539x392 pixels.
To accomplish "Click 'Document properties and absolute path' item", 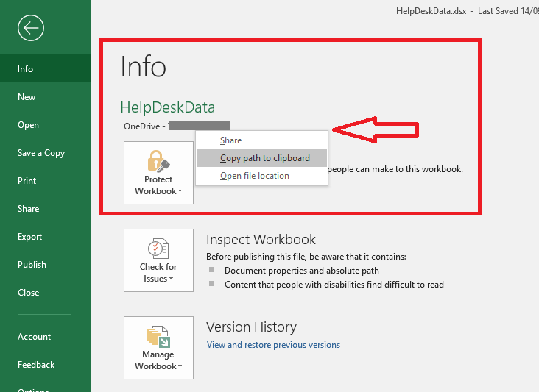I will (x=301, y=271).
